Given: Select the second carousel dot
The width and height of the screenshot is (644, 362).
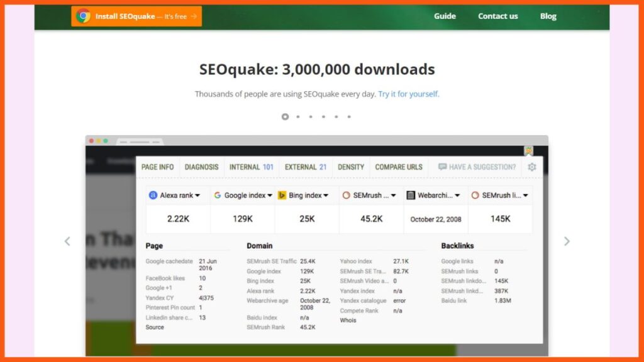Looking at the screenshot, I should pyautogui.click(x=298, y=116).
